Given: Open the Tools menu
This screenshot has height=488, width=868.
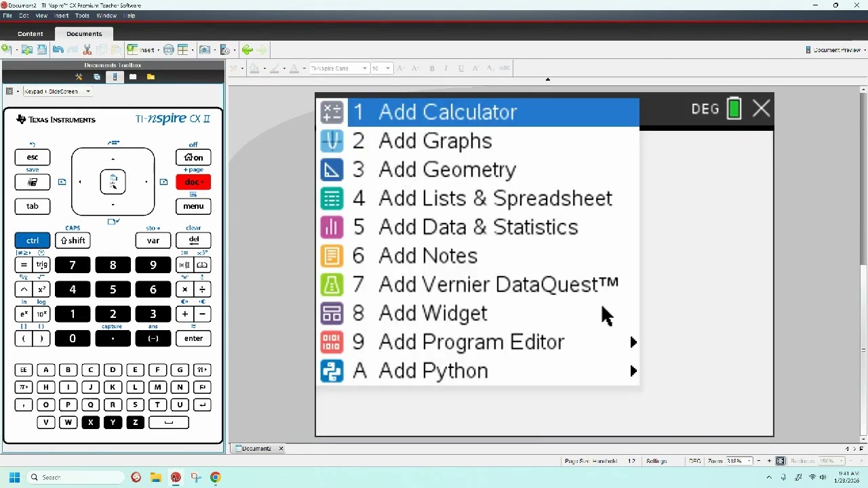Looking at the screenshot, I should [x=82, y=15].
